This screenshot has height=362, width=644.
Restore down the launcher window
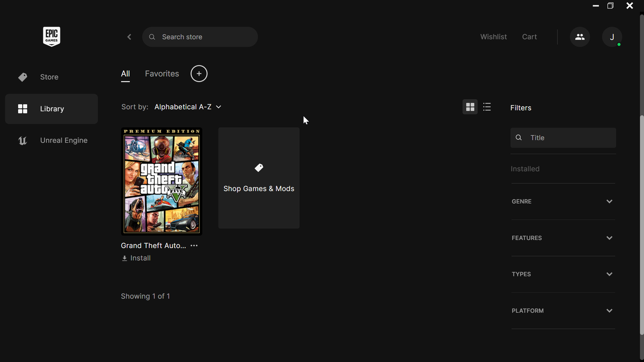coord(610,6)
